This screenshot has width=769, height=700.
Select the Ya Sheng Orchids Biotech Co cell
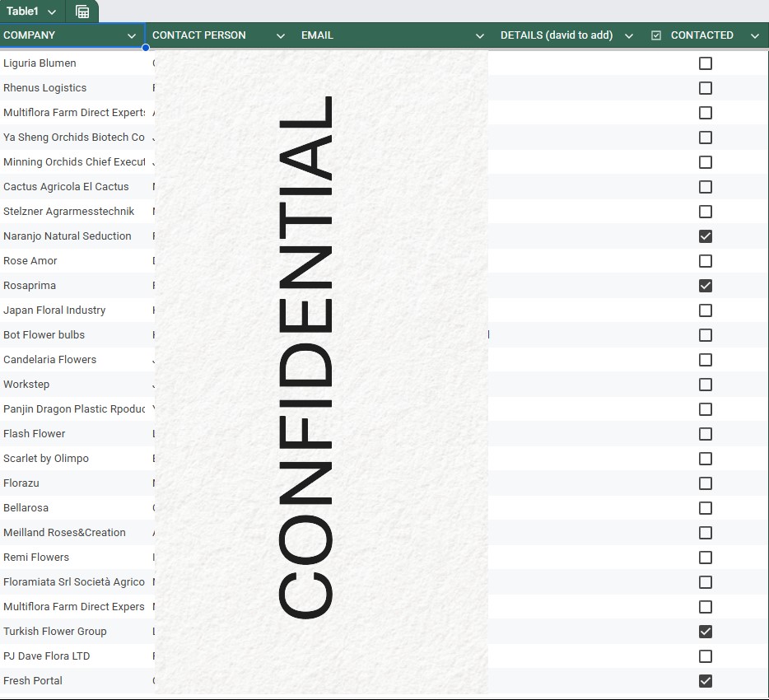coord(73,138)
